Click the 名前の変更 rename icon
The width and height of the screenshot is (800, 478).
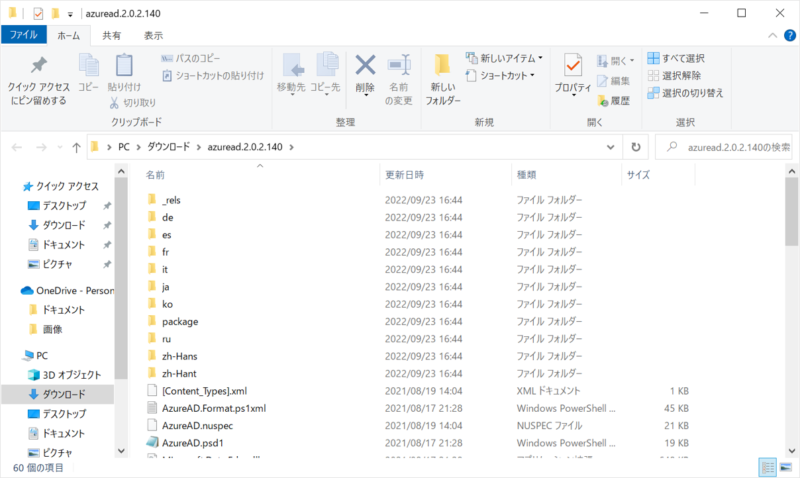(x=400, y=66)
